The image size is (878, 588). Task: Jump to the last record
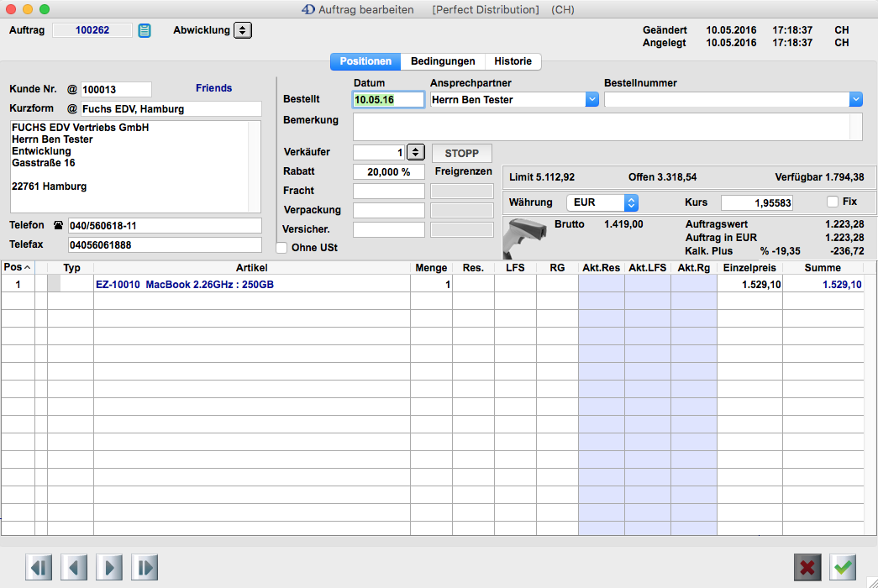pyautogui.click(x=145, y=567)
